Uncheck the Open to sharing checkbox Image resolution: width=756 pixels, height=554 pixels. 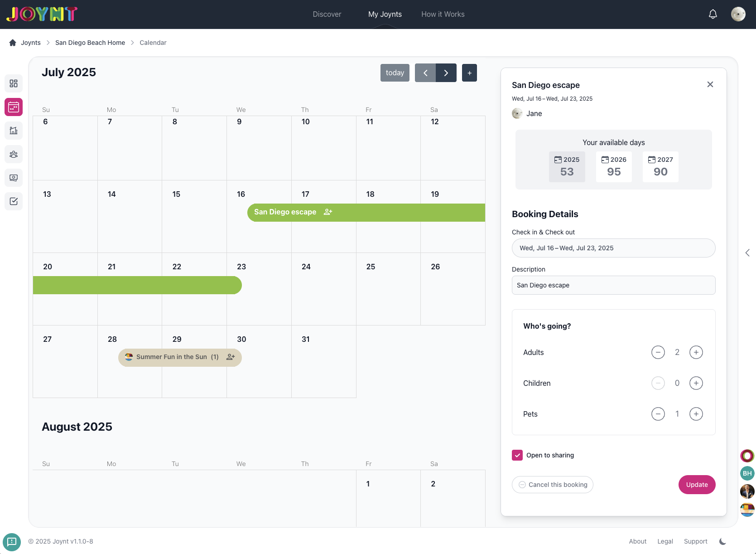(517, 455)
